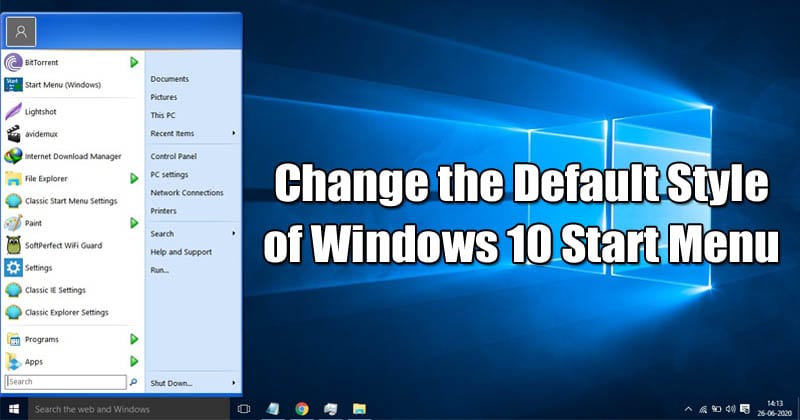This screenshot has width=800, height=420.
Task: Open BitTorrent from the start menu
Action: click(71, 62)
